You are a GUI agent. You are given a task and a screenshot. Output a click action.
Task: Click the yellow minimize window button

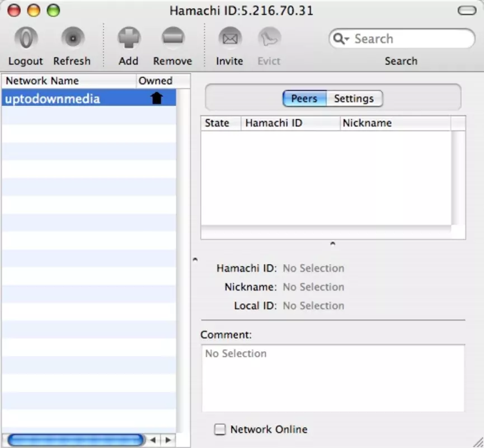pos(34,10)
